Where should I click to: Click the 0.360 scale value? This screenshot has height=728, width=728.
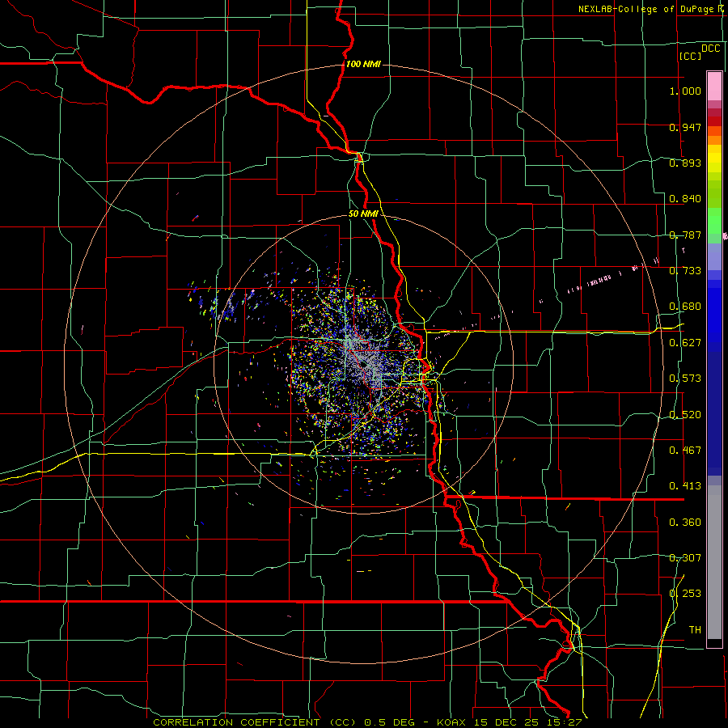tap(685, 523)
